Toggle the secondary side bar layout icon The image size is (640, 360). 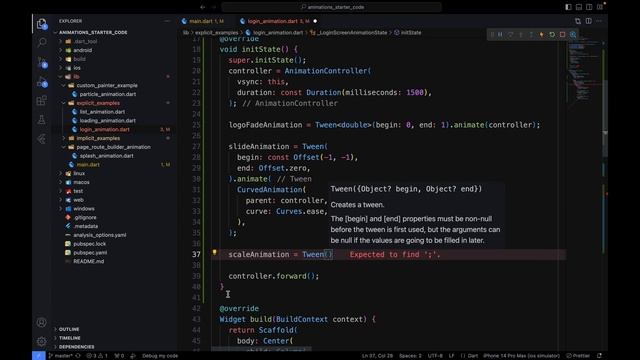pyautogui.click(x=589, y=7)
